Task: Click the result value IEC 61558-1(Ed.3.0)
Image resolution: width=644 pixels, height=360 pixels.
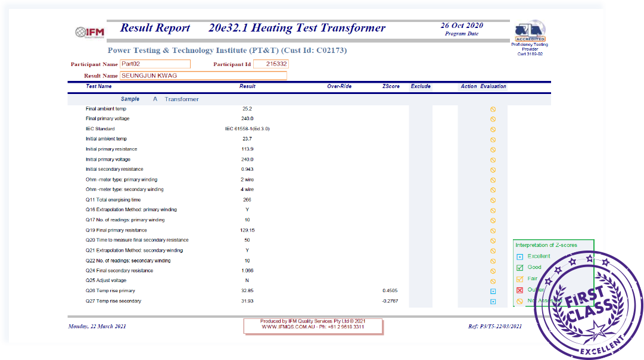Action: 247,129
